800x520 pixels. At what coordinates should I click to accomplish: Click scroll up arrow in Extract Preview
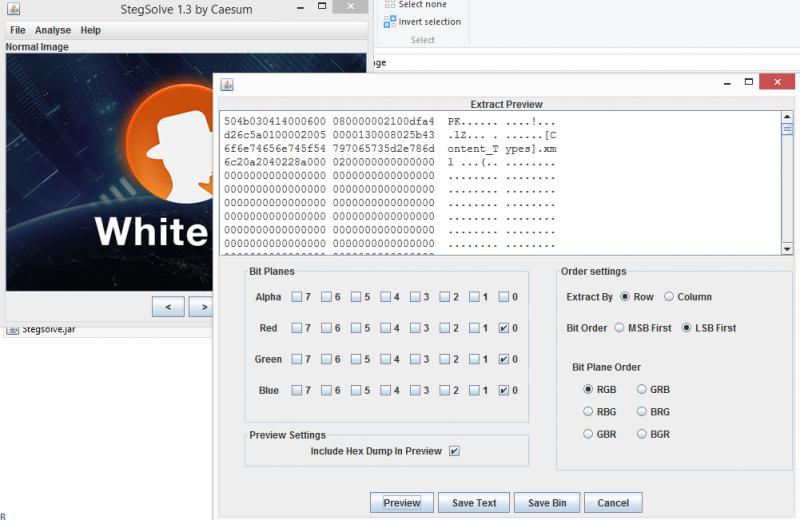point(787,117)
